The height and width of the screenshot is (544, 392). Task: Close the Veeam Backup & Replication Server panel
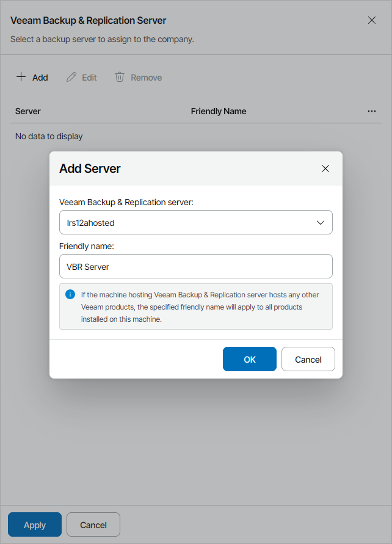click(372, 20)
